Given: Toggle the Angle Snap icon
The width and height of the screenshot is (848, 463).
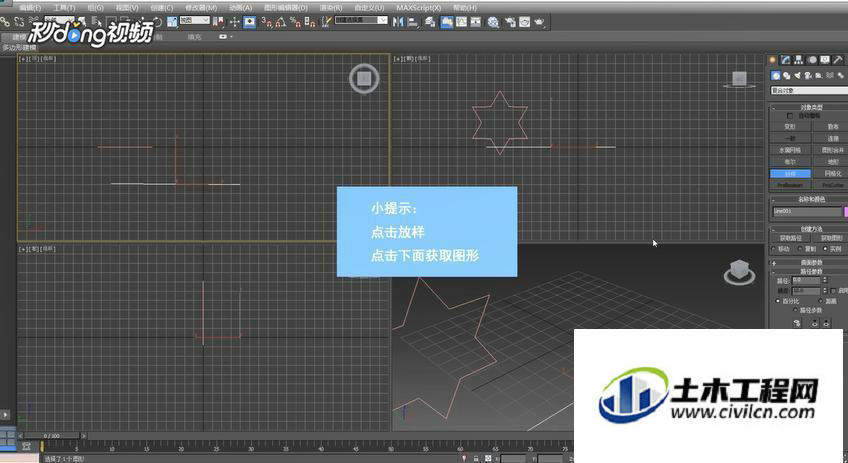Looking at the screenshot, I should (281, 22).
